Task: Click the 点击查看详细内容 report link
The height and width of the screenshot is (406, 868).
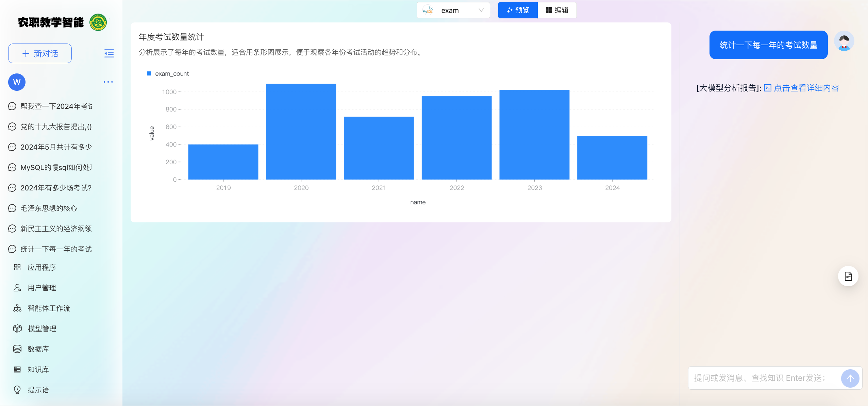Action: (x=806, y=88)
